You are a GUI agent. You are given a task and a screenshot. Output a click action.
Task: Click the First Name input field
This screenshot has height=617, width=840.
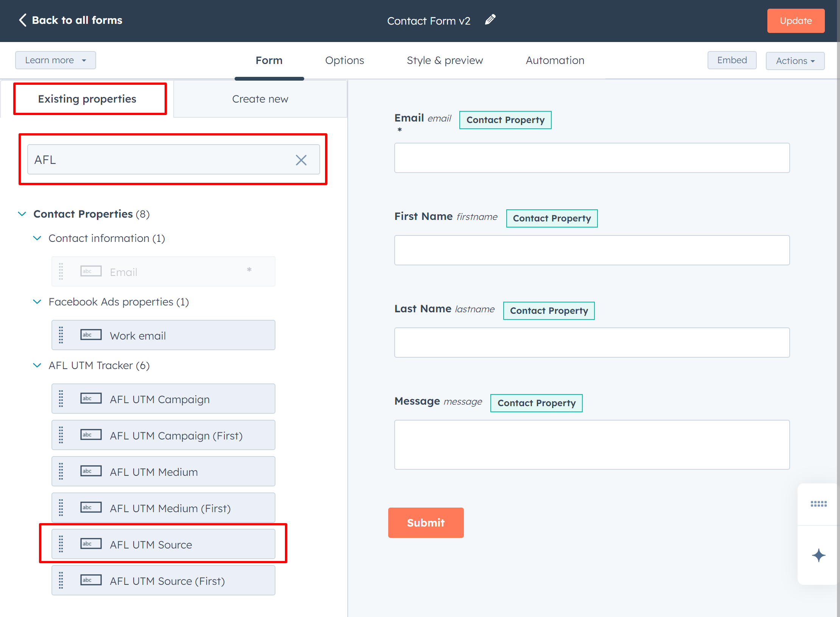(592, 250)
